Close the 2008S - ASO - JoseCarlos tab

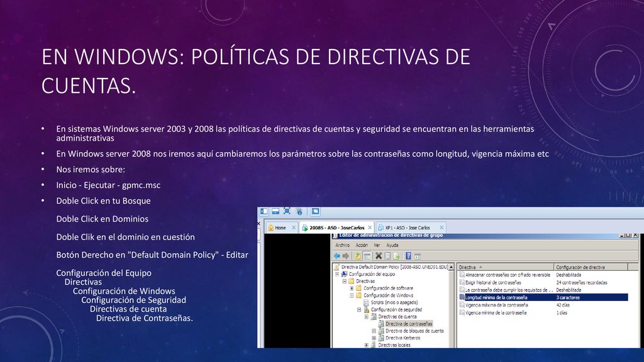point(370,228)
